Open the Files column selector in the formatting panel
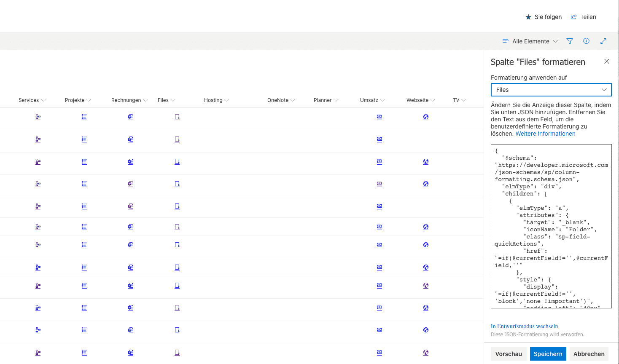The width and height of the screenshot is (619, 364). coord(551,89)
